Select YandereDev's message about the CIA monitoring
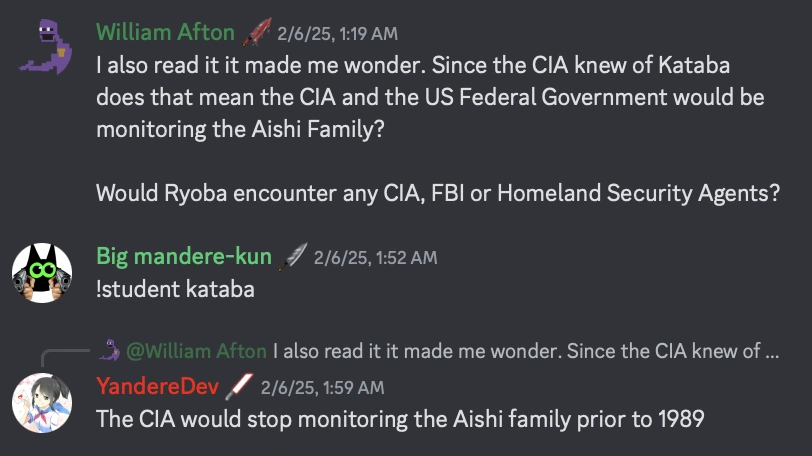Image resolution: width=812 pixels, height=456 pixels. pos(400,418)
